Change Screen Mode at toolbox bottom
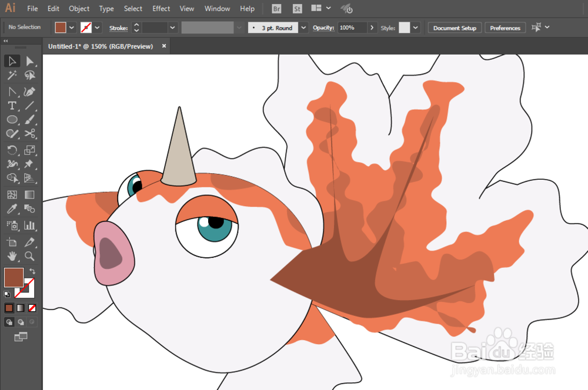The height and width of the screenshot is (390, 588). pos(21,337)
